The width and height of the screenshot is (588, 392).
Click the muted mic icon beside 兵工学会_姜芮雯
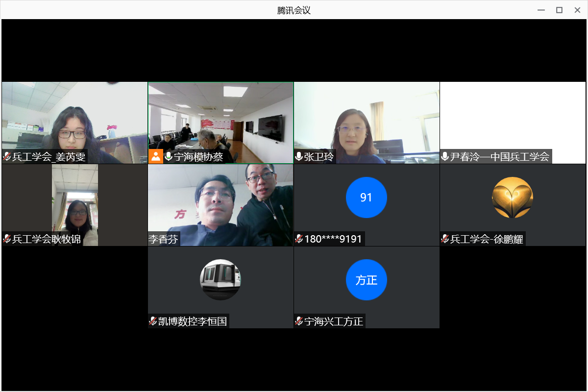(7, 157)
